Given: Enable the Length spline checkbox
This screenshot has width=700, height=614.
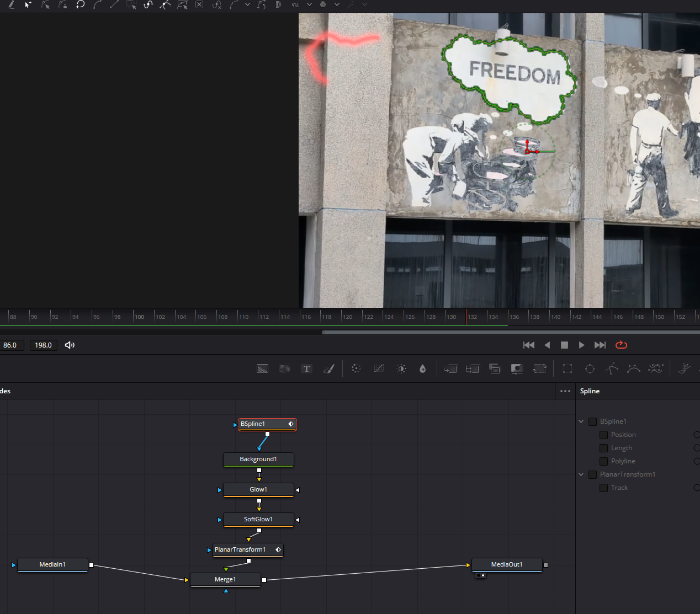Looking at the screenshot, I should pos(603,448).
